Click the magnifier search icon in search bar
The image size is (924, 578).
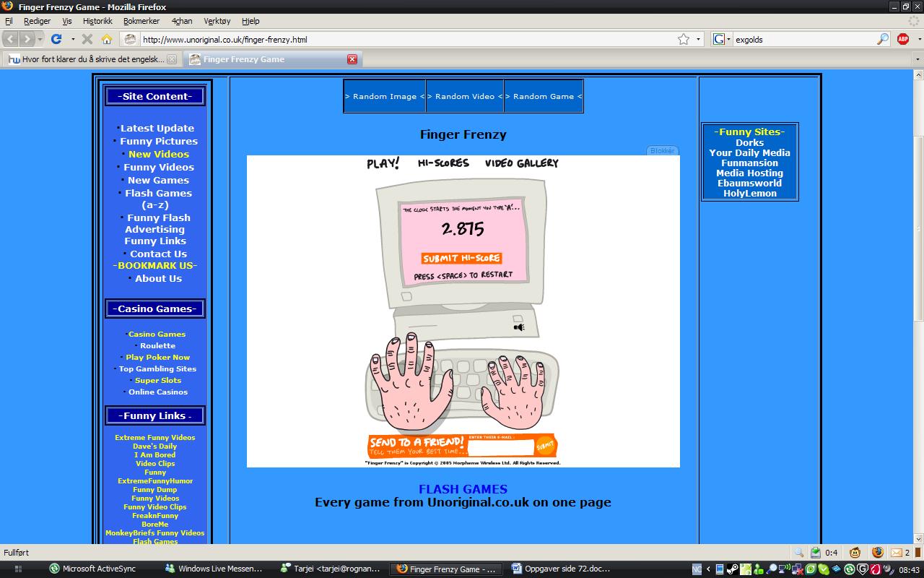pos(883,39)
